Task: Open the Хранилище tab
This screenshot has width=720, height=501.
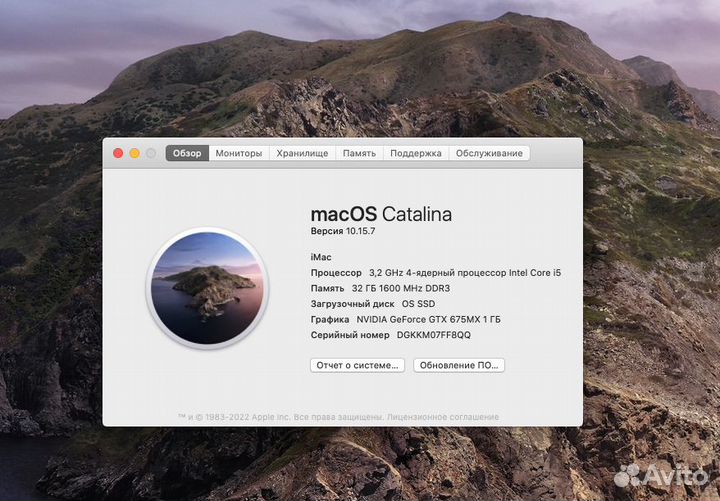Action: pos(302,153)
